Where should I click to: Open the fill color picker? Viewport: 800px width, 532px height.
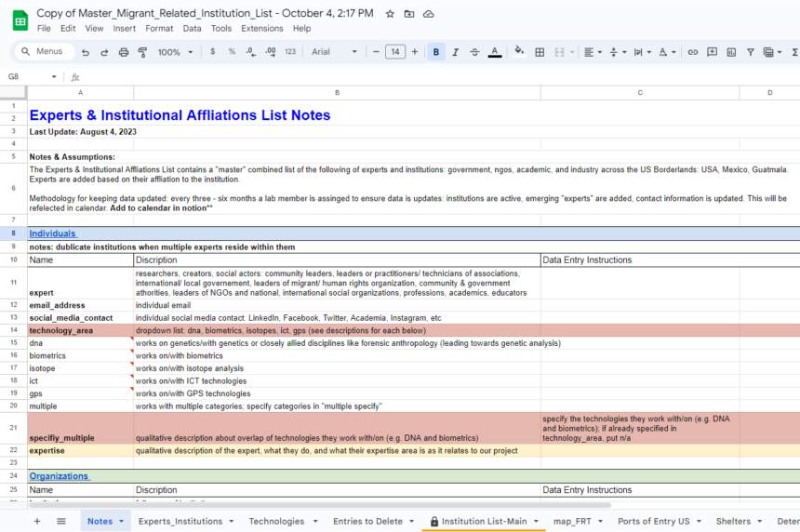(x=519, y=51)
